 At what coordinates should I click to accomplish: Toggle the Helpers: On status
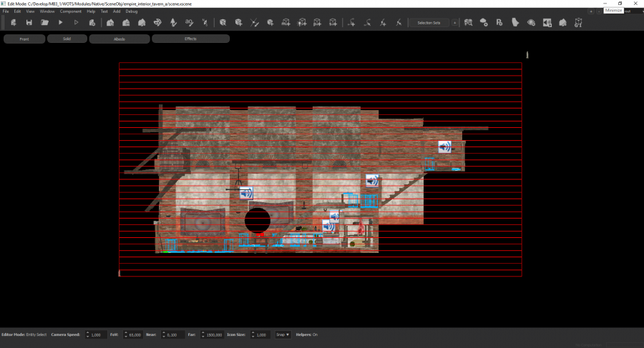pyautogui.click(x=307, y=334)
